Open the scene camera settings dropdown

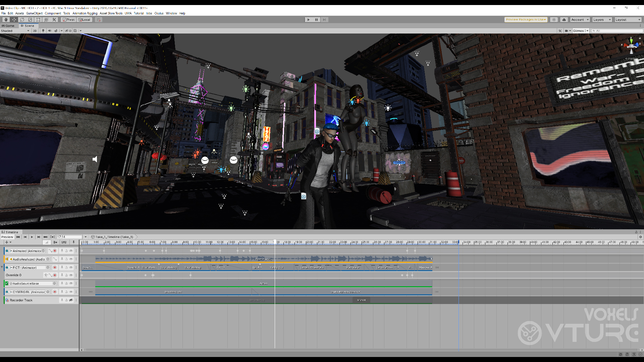[568, 31]
